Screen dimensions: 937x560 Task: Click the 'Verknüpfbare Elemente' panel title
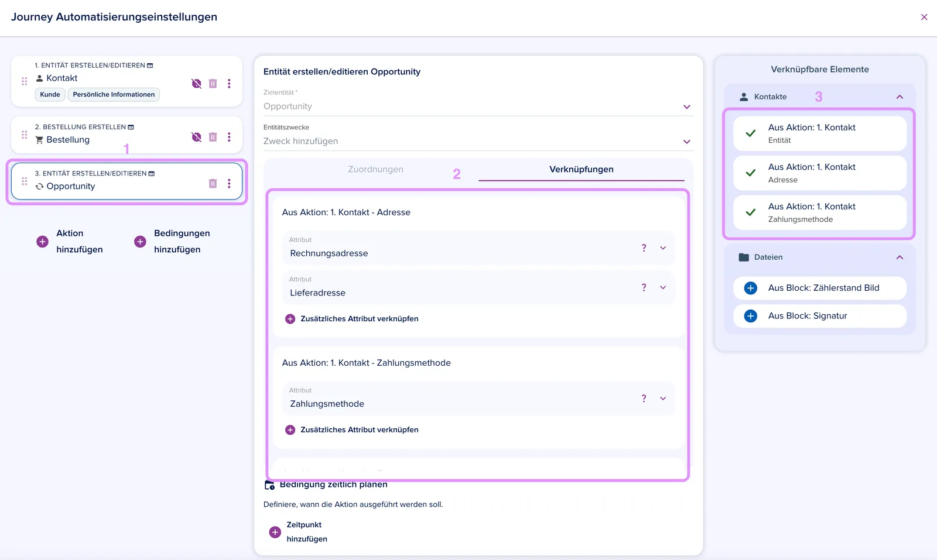coord(820,70)
